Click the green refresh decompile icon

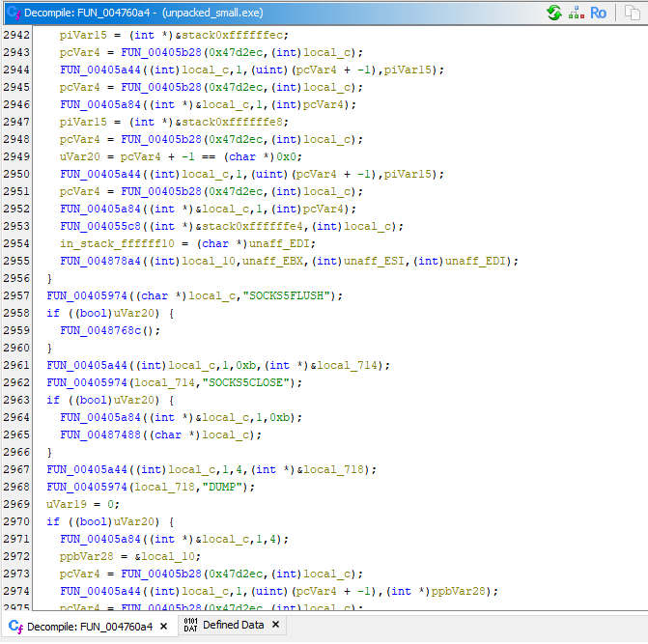554,13
